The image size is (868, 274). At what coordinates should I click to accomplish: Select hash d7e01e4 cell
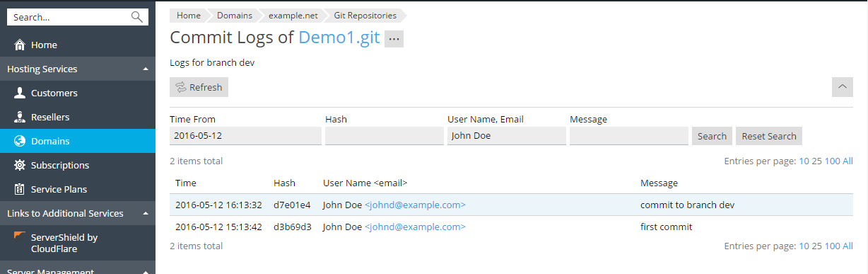292,205
